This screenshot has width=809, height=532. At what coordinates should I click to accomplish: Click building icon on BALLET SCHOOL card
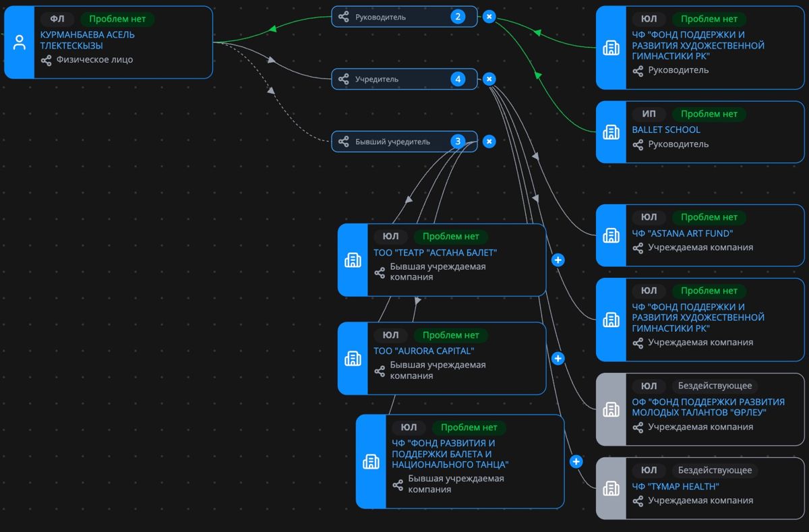(x=611, y=131)
